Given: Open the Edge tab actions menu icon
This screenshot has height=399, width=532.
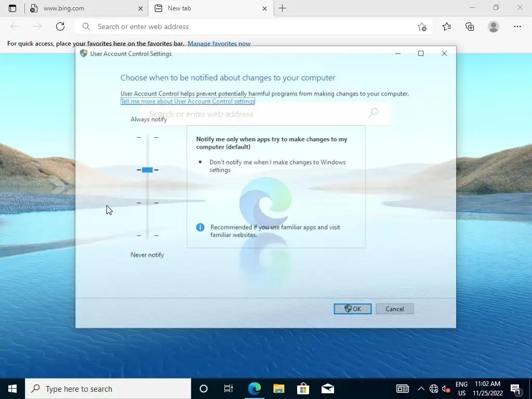Looking at the screenshot, I should pos(12,8).
